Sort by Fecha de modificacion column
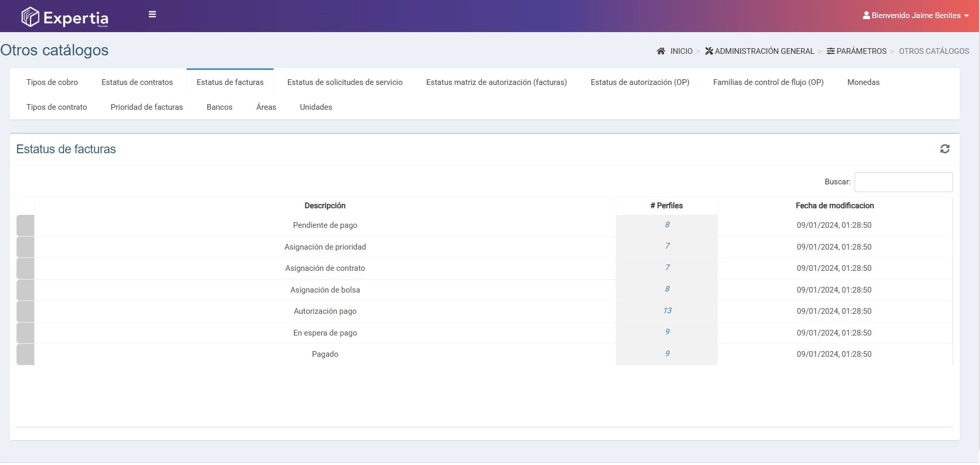980x465 pixels. point(834,206)
